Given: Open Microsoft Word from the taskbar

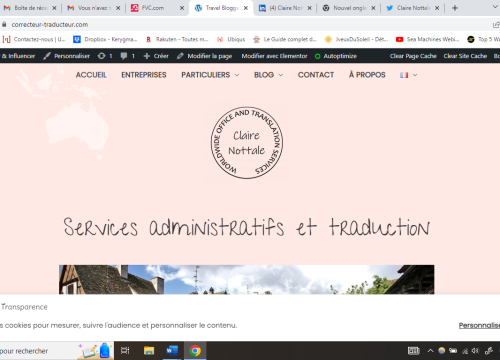Looking at the screenshot, I should click(172, 351).
